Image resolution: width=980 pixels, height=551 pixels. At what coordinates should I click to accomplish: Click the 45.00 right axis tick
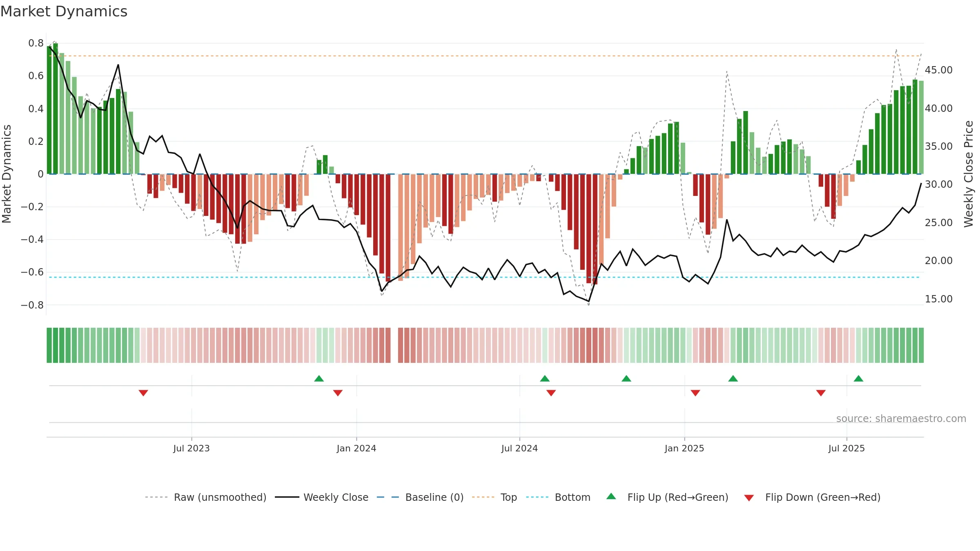[939, 70]
